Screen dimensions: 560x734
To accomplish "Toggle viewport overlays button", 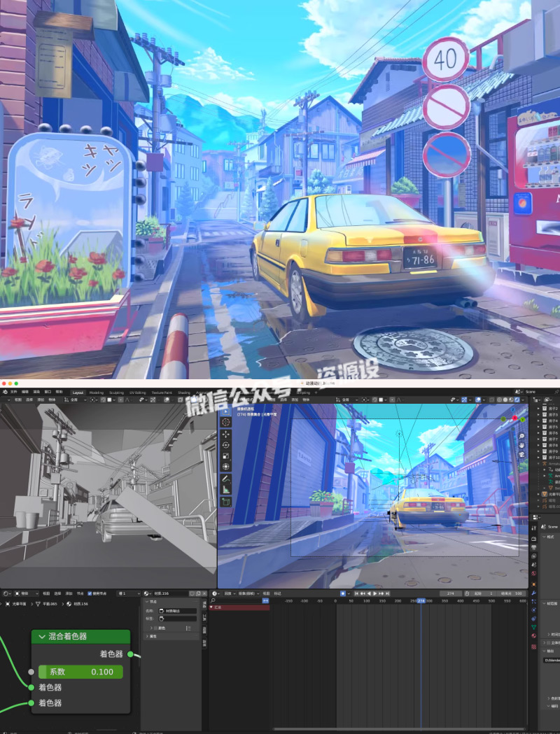I will point(477,400).
